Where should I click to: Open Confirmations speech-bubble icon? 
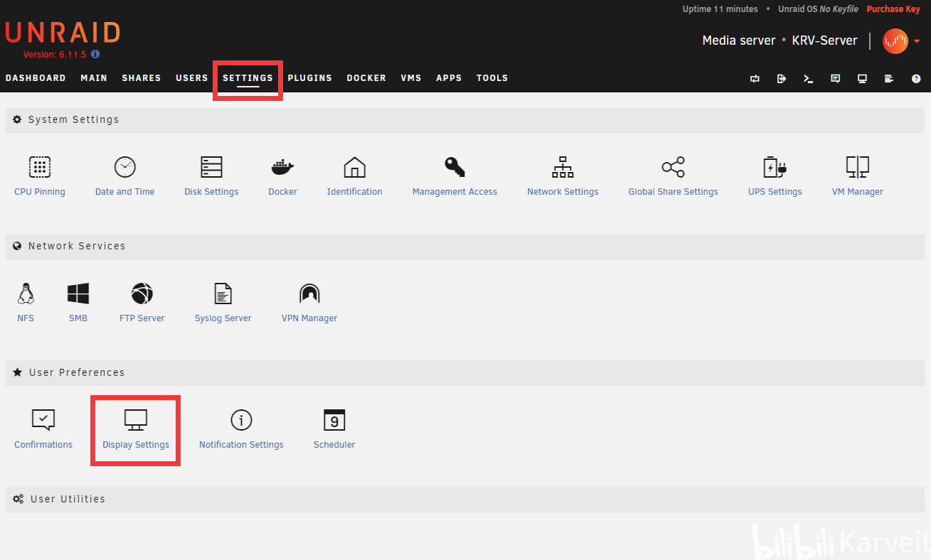(x=43, y=420)
